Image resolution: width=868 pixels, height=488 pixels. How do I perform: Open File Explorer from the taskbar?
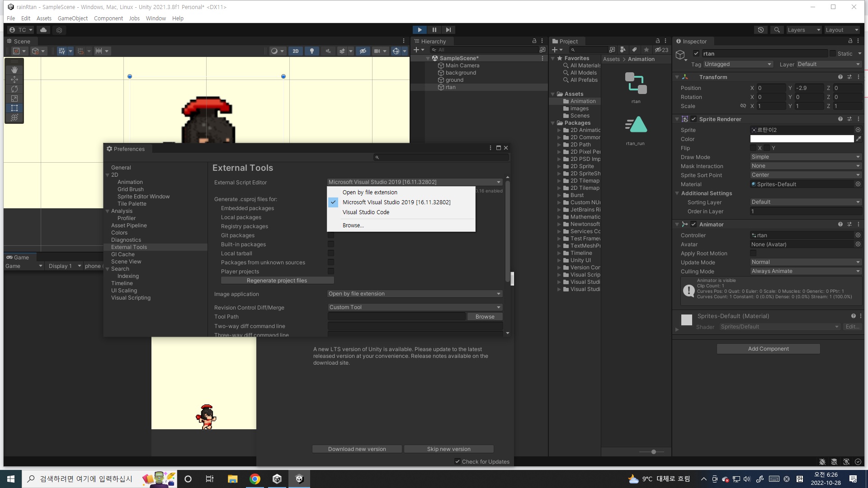pyautogui.click(x=232, y=479)
